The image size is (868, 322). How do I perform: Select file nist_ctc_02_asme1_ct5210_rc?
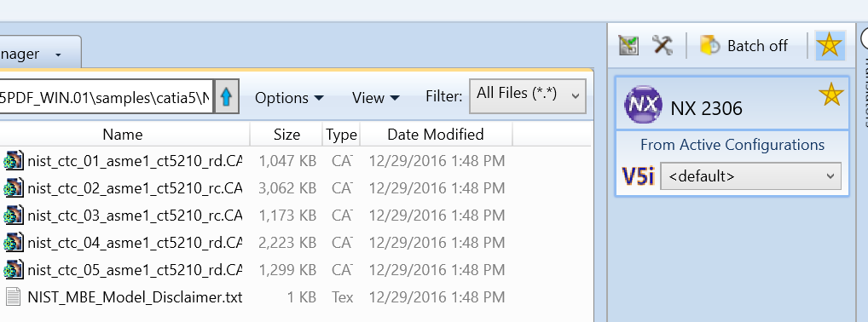135,188
